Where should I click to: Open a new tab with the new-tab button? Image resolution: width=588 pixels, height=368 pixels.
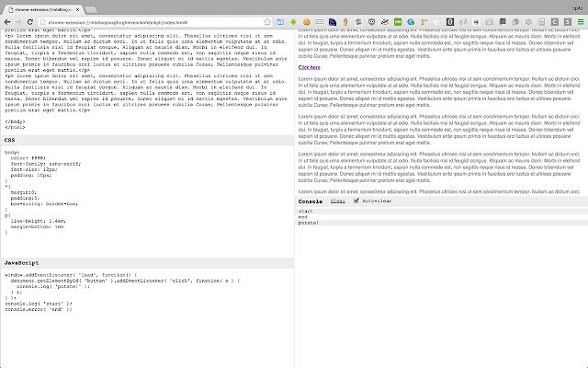91,9
